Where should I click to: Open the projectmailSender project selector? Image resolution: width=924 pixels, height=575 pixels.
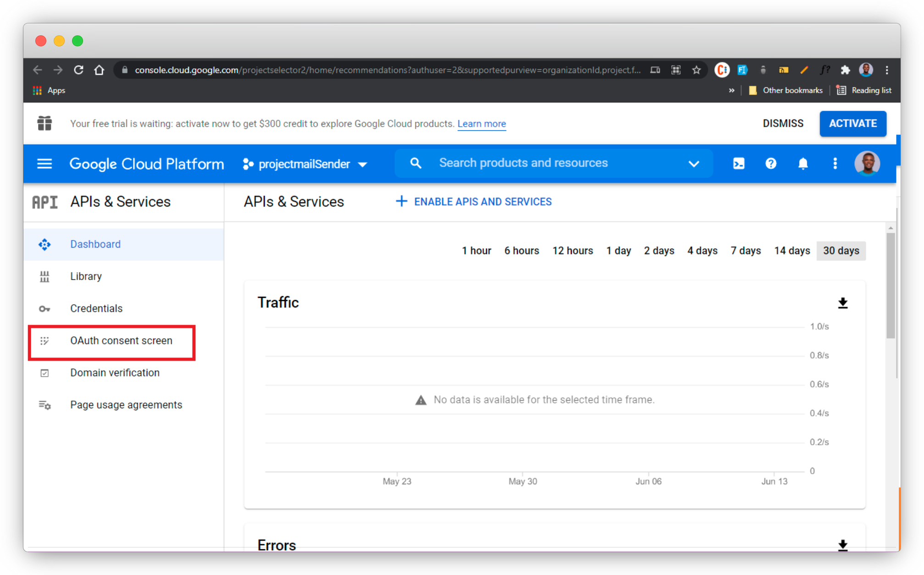pos(305,164)
